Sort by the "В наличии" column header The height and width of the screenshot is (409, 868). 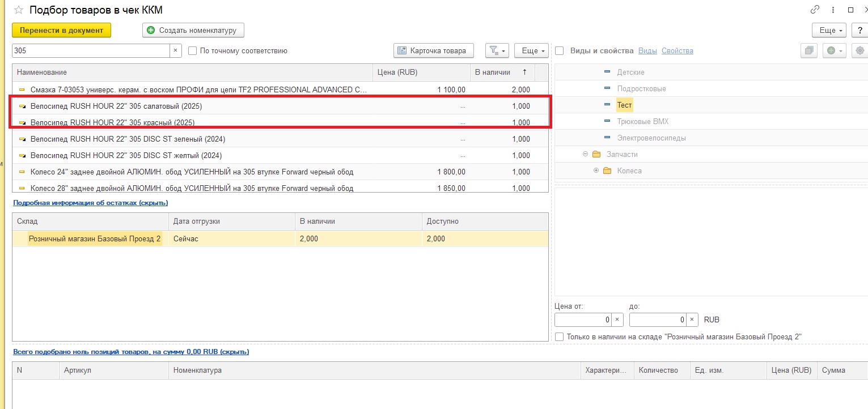492,72
